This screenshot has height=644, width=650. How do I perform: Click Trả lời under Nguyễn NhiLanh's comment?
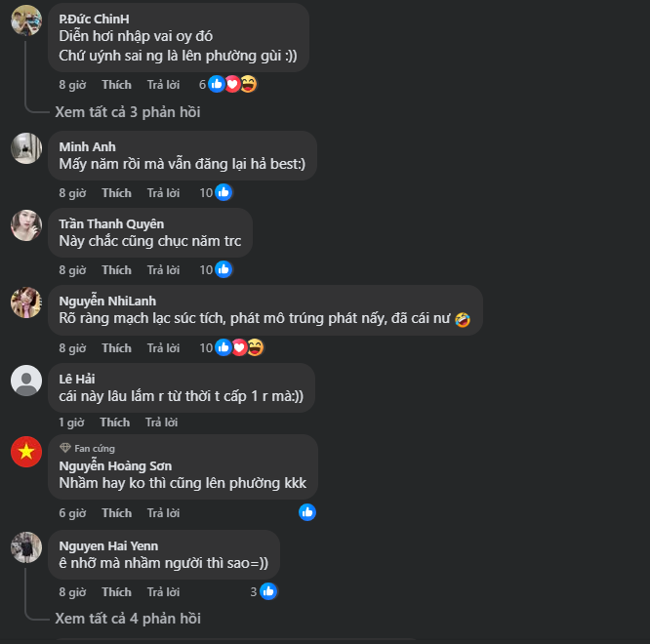click(x=163, y=348)
